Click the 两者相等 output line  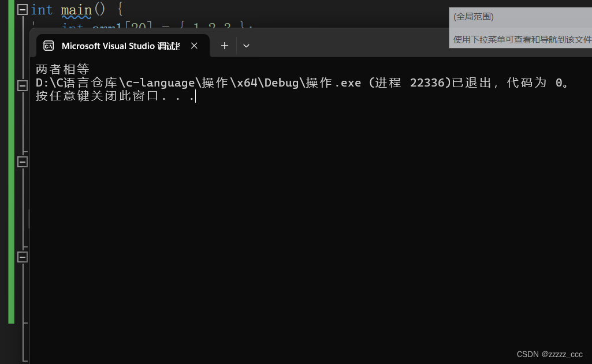coord(62,69)
